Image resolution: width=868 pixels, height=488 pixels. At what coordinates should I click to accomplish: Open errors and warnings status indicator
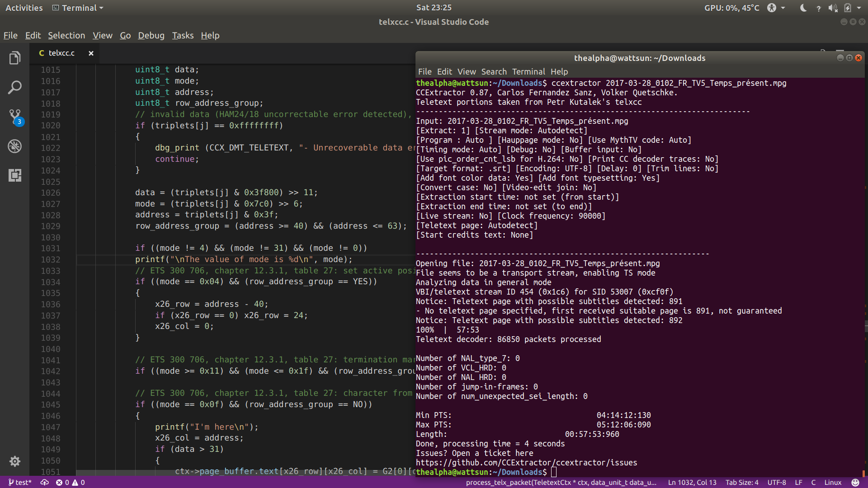[70, 482]
